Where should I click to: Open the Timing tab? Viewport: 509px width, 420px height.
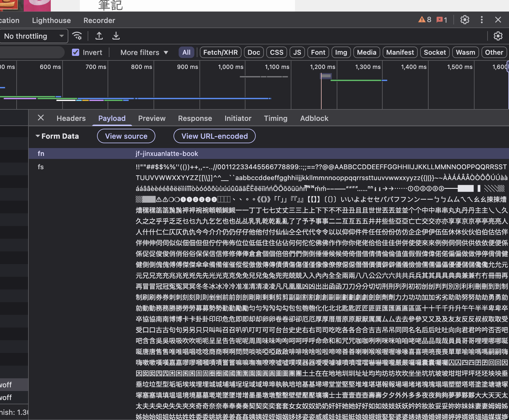276,118
